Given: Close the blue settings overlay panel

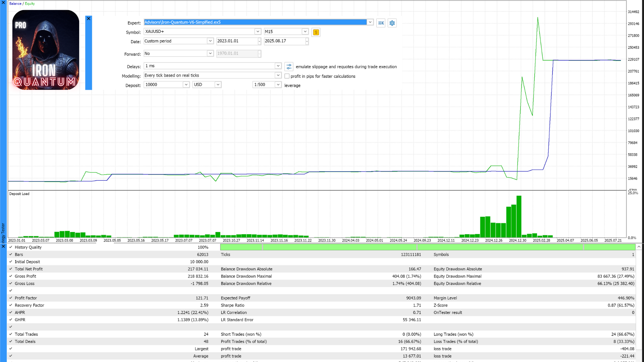Looking at the screenshot, I should tap(89, 18).
